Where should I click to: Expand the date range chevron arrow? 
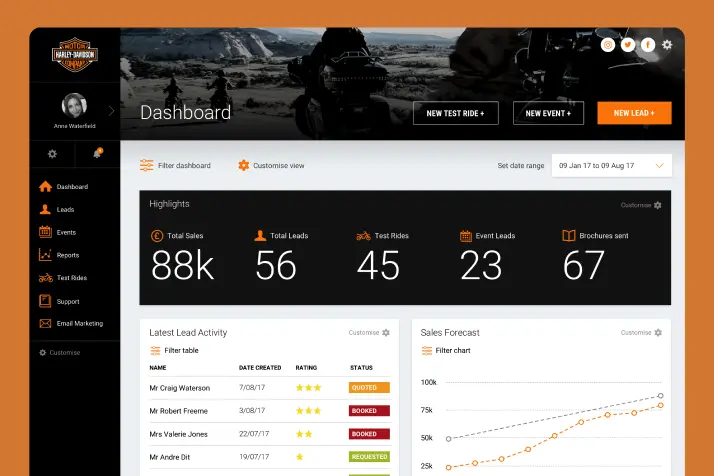(659, 165)
